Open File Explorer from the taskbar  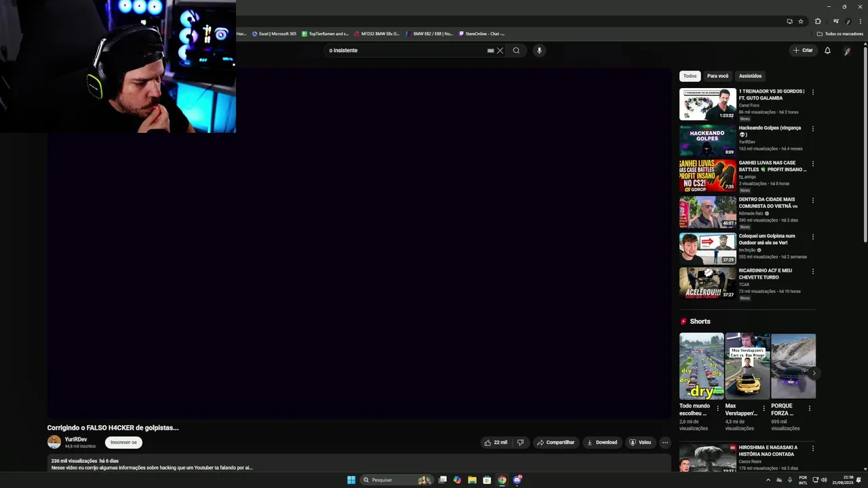pyautogui.click(x=472, y=480)
